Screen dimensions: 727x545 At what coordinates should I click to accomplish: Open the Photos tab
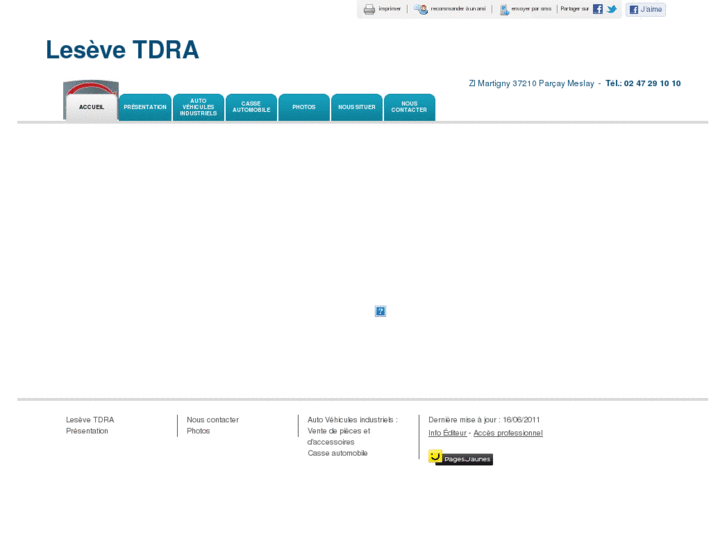pos(304,107)
